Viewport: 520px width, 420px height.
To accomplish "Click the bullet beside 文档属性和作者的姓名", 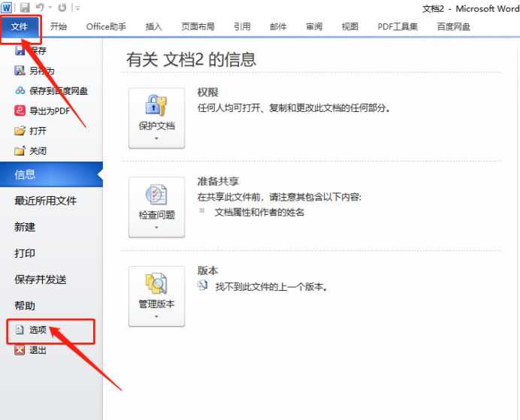I will pos(202,210).
